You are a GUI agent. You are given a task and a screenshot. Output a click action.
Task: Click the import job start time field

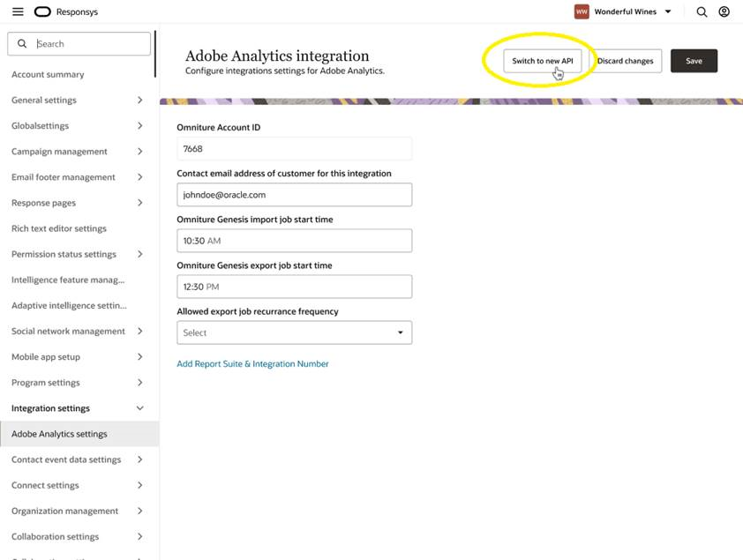tap(294, 241)
